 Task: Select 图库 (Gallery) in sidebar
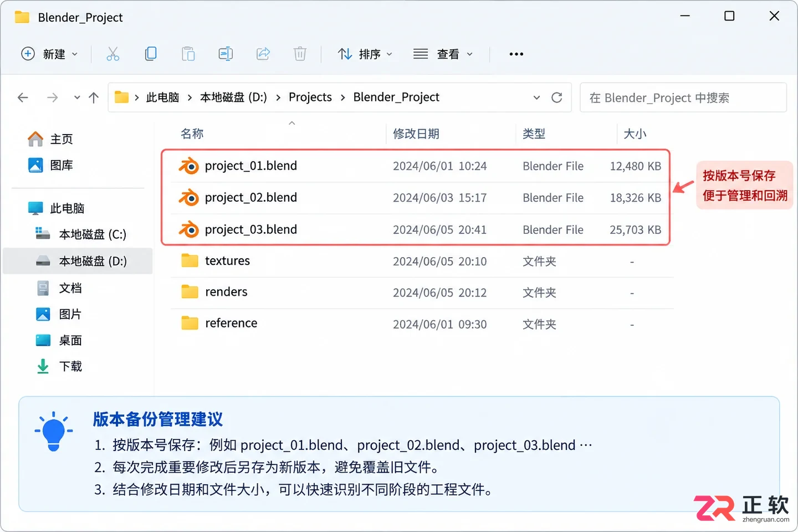coord(51,165)
